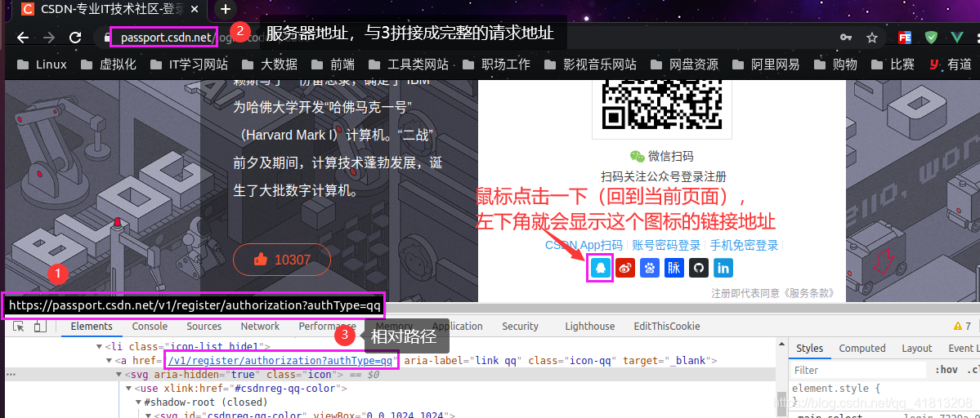Click the styles Filter input field
The height and width of the screenshot is (418, 980).
pos(860,370)
